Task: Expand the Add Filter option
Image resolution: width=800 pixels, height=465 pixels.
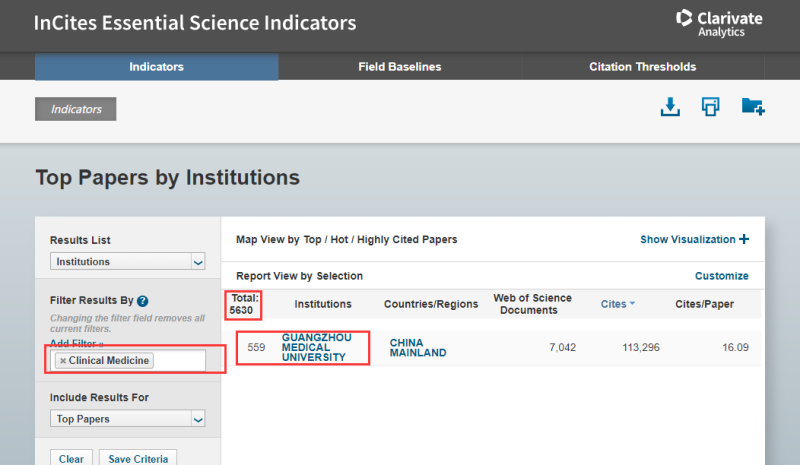Action: click(76, 343)
